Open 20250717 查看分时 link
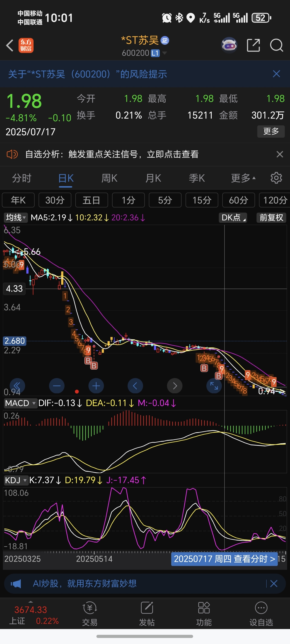Screen dimensions: 290x644 point(224,559)
